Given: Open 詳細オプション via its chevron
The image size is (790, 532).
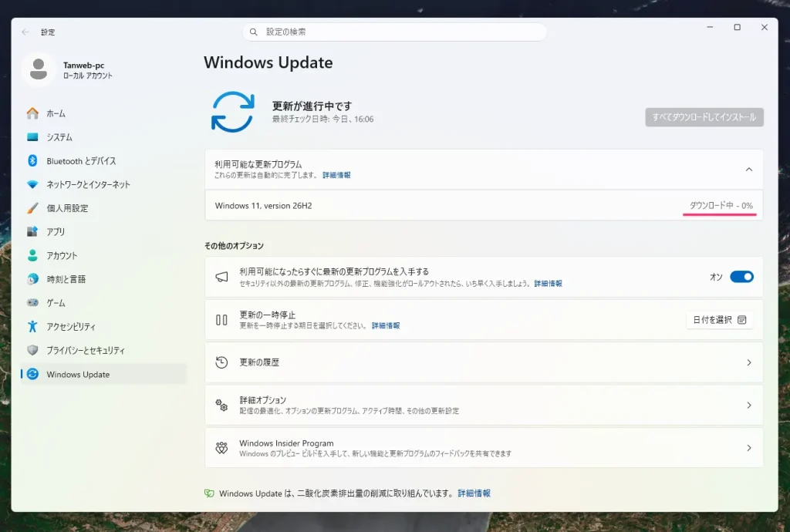Looking at the screenshot, I should coord(749,405).
